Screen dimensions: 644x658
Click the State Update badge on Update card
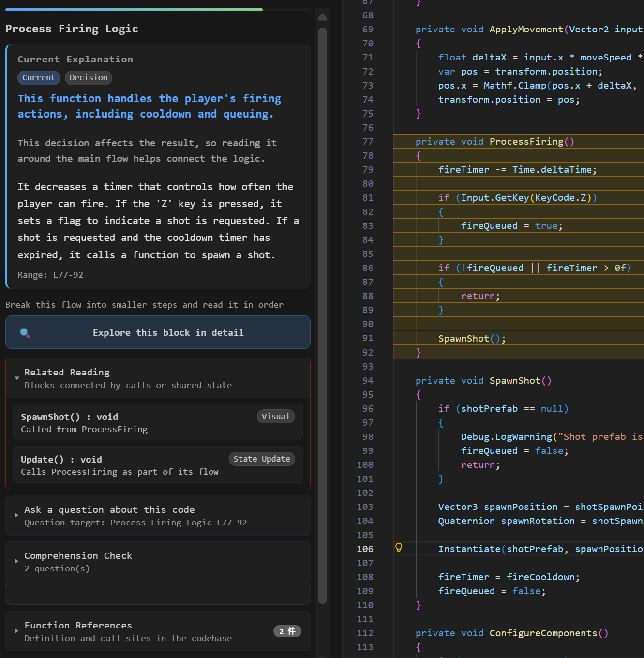coord(262,459)
